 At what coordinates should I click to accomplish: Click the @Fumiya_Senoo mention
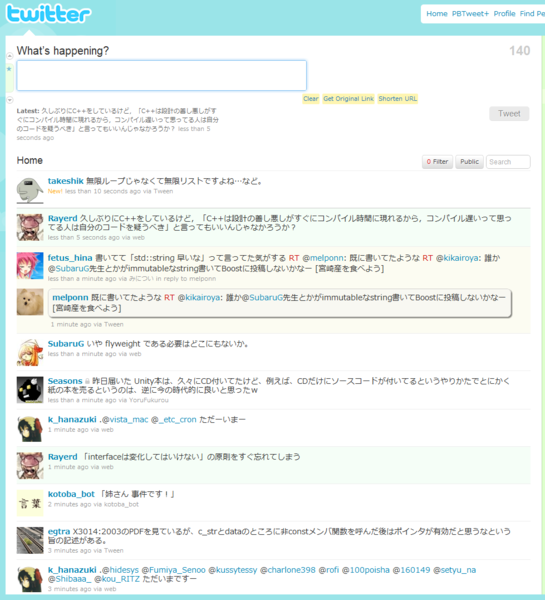173,570
